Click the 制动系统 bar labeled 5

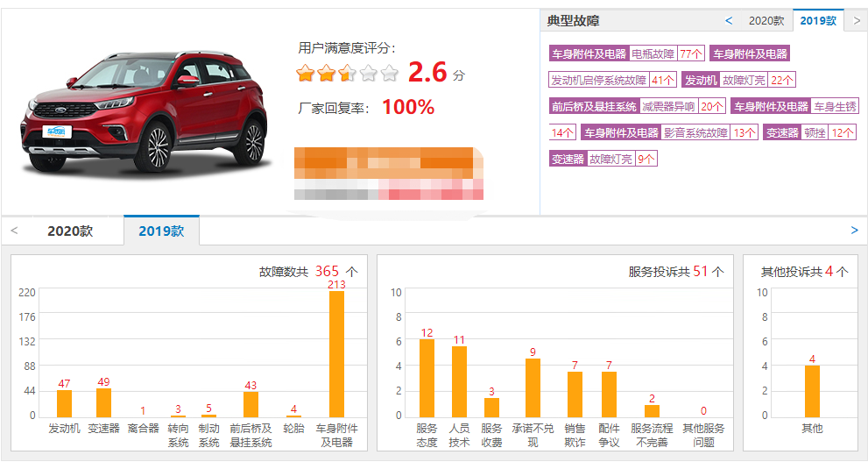tap(208, 416)
